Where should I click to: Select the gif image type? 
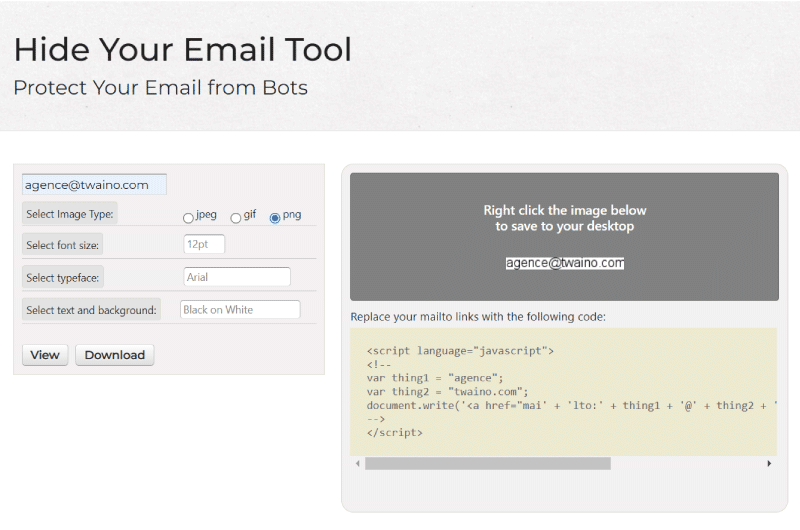(x=236, y=218)
